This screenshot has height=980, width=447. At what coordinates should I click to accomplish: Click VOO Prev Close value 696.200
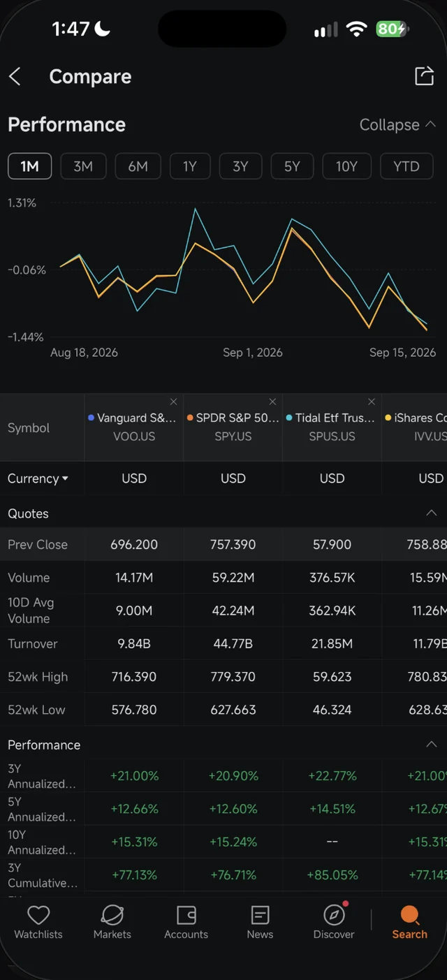(x=134, y=545)
